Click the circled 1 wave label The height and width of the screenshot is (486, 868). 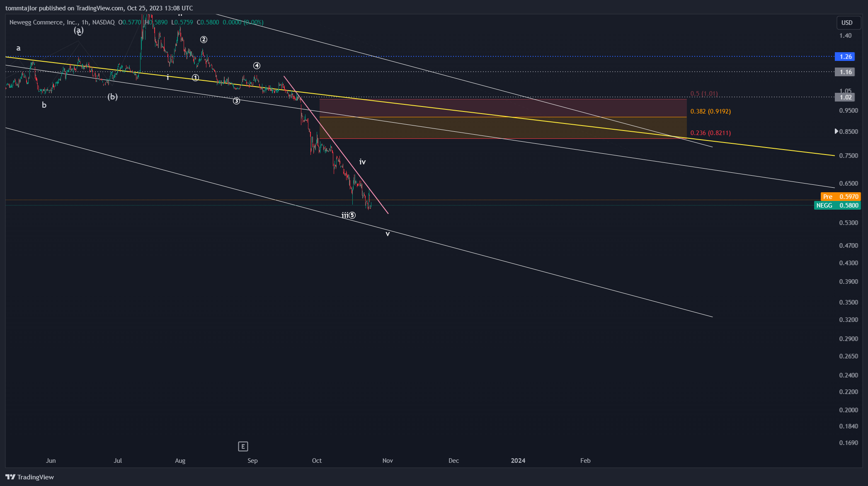[195, 78]
